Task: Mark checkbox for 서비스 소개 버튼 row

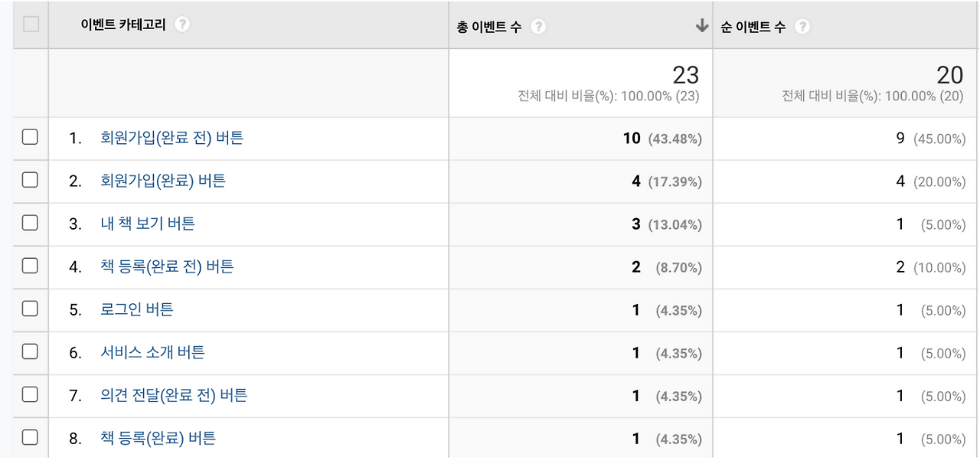Action: [x=30, y=351]
